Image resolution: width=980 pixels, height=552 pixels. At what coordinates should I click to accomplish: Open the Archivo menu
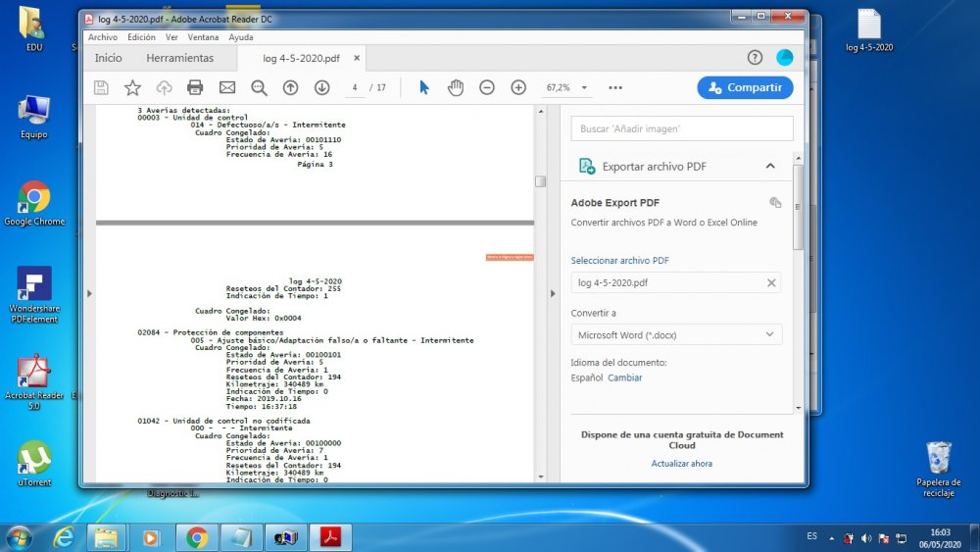click(103, 37)
